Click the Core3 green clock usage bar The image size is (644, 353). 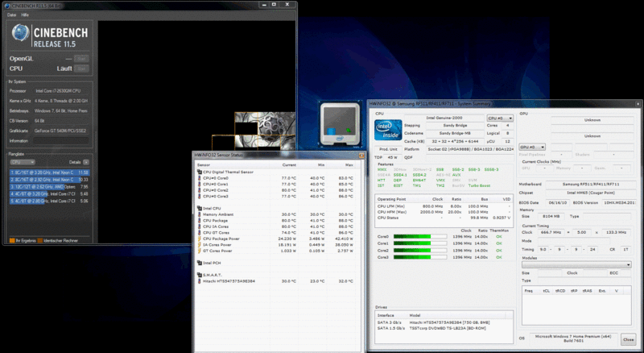420,257
